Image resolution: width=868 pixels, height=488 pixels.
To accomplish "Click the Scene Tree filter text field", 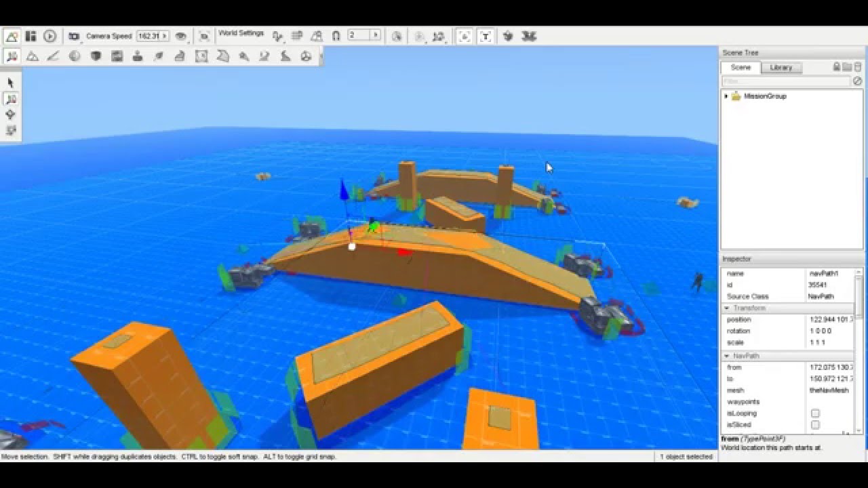I will coord(787,81).
